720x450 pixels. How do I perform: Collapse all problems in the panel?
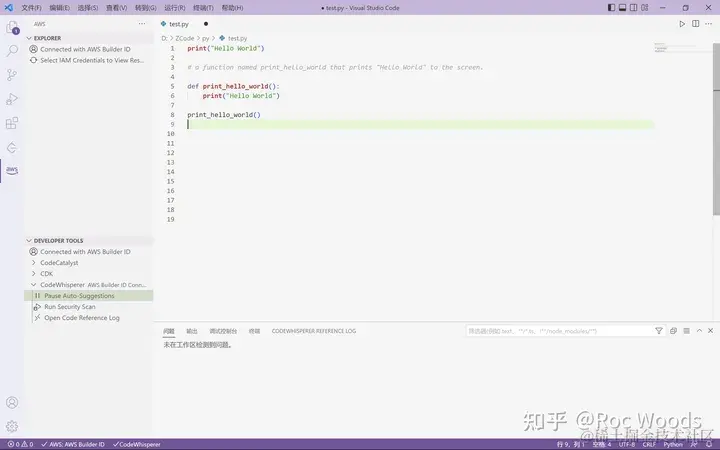coord(673,331)
